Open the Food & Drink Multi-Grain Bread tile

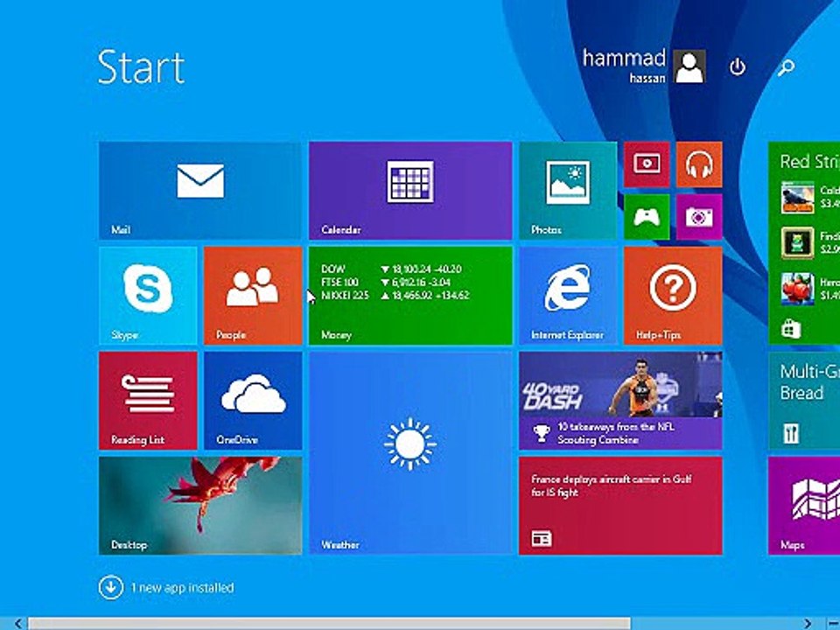[804, 400]
